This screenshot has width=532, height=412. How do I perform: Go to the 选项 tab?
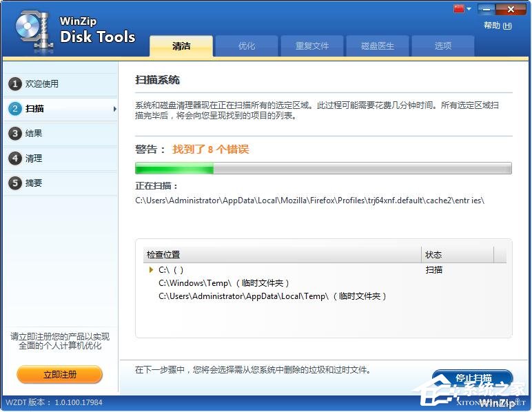tap(443, 46)
